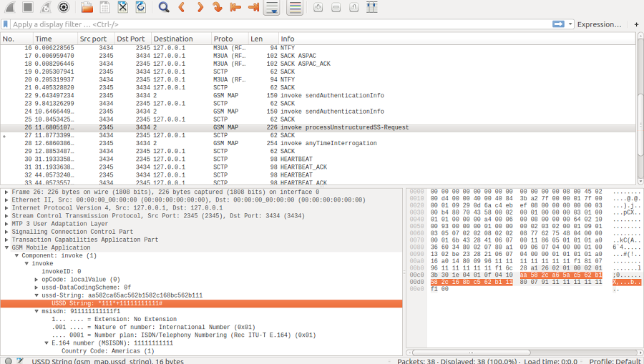Expand the Ethernet II tree row
This screenshot has width=644, height=364.
[x=7, y=200]
